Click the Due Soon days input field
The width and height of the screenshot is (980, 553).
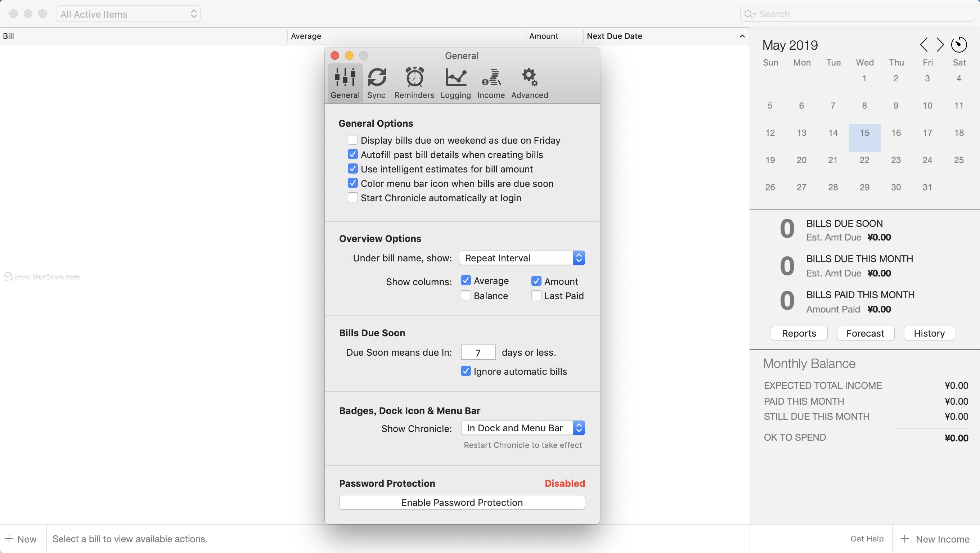[x=478, y=352]
